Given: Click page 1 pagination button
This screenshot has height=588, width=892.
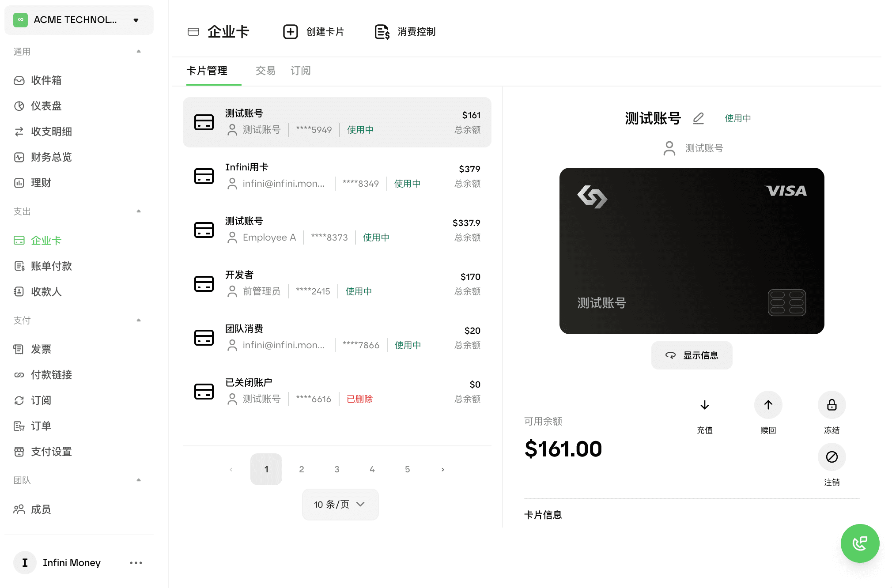Looking at the screenshot, I should (266, 469).
